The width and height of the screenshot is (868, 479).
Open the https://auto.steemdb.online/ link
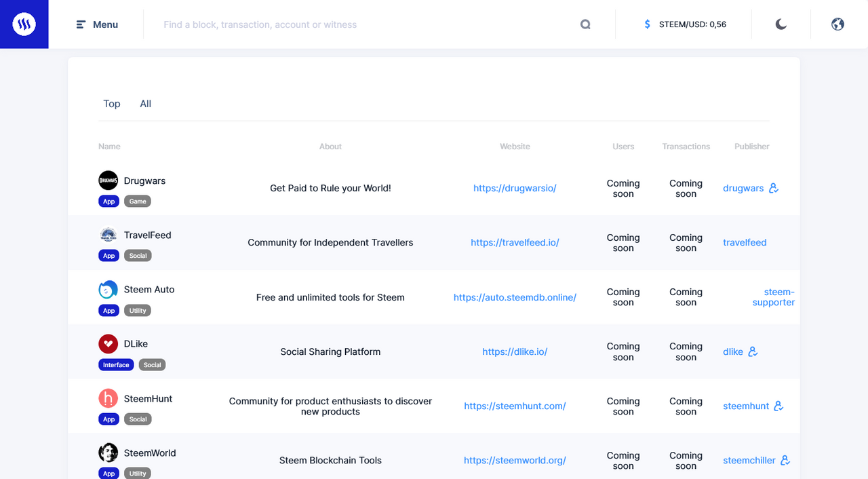point(515,297)
